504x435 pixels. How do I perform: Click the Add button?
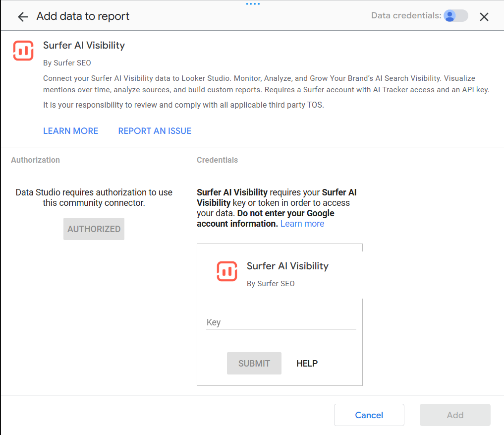[455, 415]
